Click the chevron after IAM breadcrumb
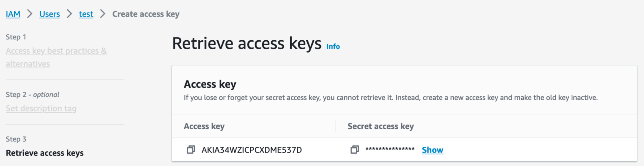This screenshot has height=166, width=644. tap(30, 14)
